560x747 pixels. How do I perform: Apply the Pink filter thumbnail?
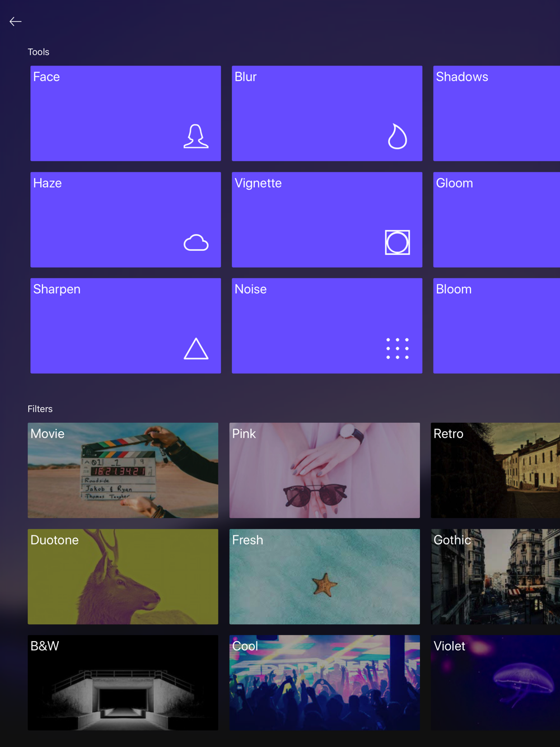(325, 470)
